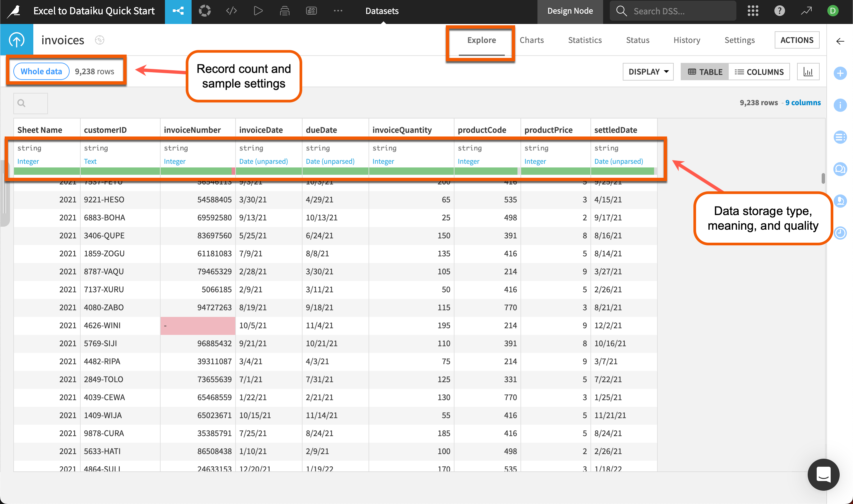Toggle the COLUMNS view mode

click(760, 72)
